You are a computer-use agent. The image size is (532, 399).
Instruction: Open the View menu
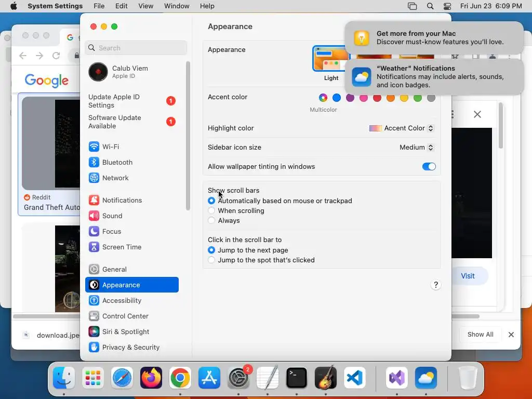[146, 6]
